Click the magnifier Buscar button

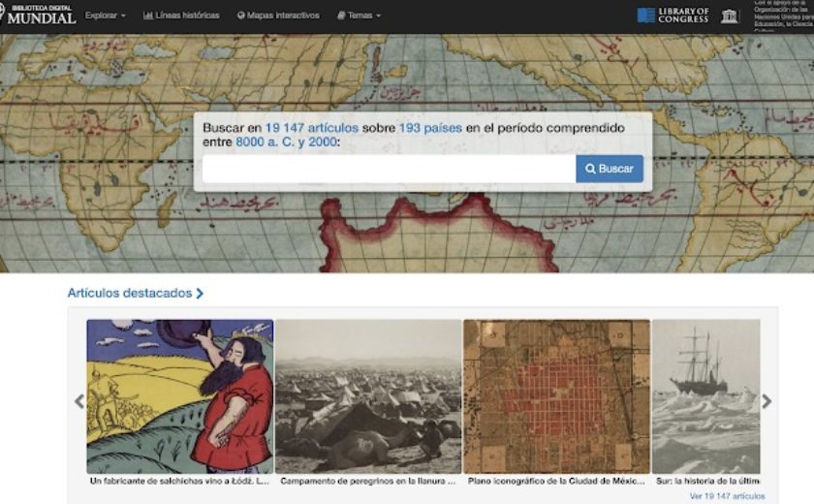click(x=610, y=169)
